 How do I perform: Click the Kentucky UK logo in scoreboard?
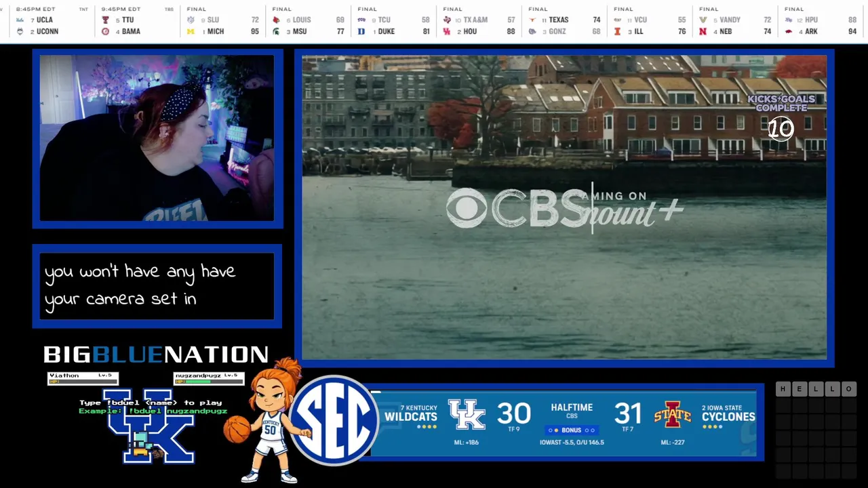point(467,413)
